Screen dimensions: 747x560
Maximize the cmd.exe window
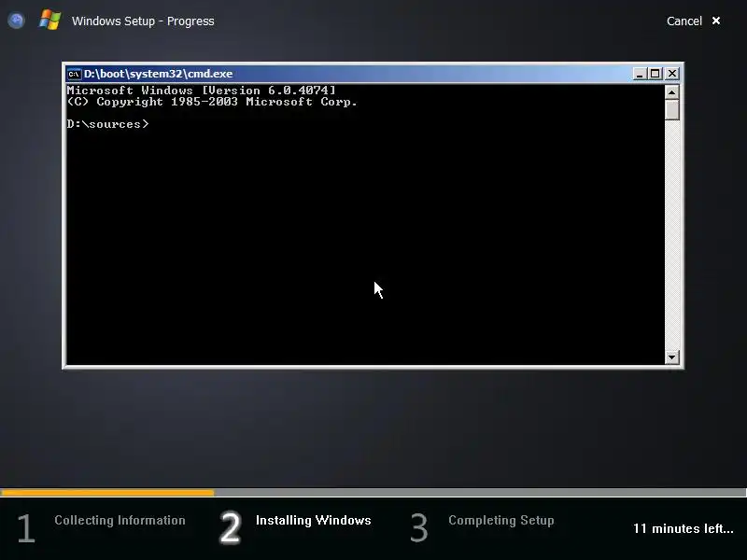[655, 74]
